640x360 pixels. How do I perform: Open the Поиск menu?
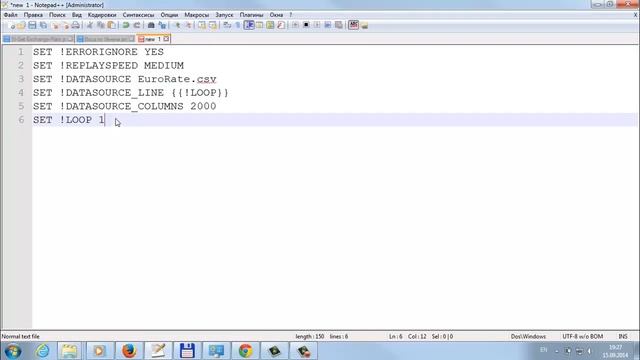click(57, 15)
